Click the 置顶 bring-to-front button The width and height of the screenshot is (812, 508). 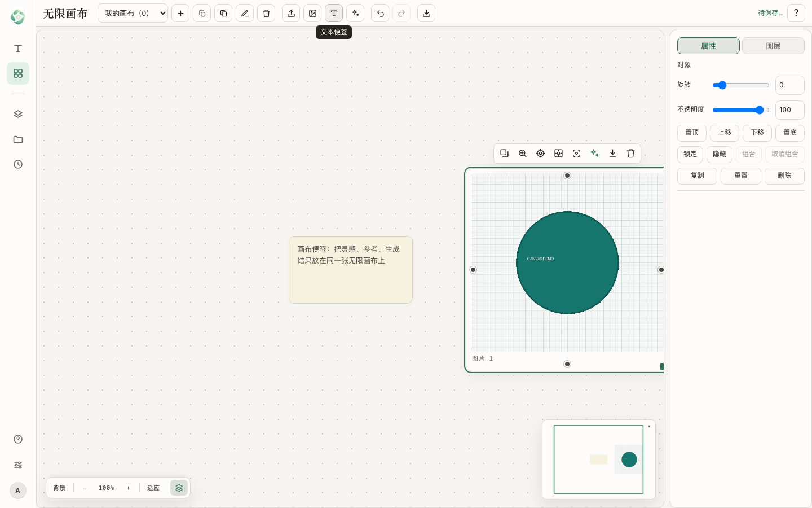692,133
